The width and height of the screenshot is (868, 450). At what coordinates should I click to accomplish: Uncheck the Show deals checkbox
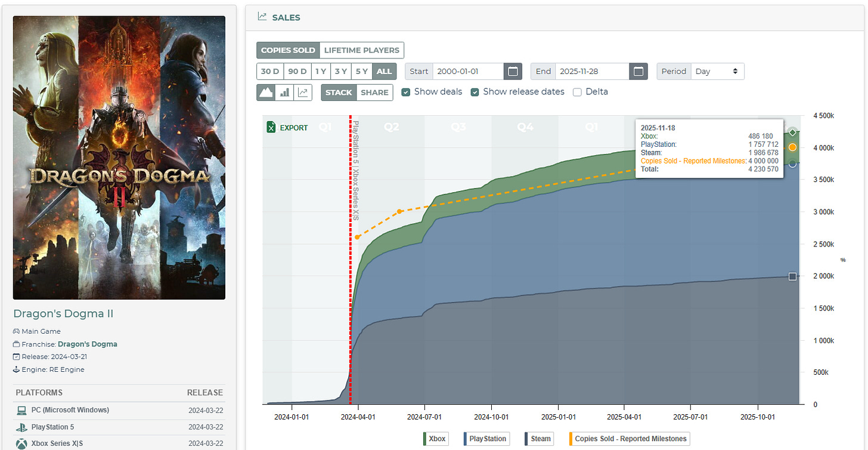[406, 92]
